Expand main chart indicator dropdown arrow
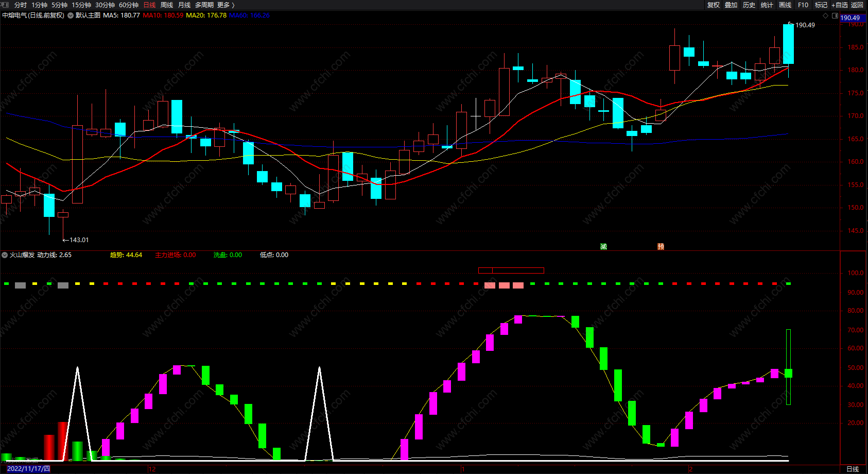The height and width of the screenshot is (474, 868). tap(70, 15)
